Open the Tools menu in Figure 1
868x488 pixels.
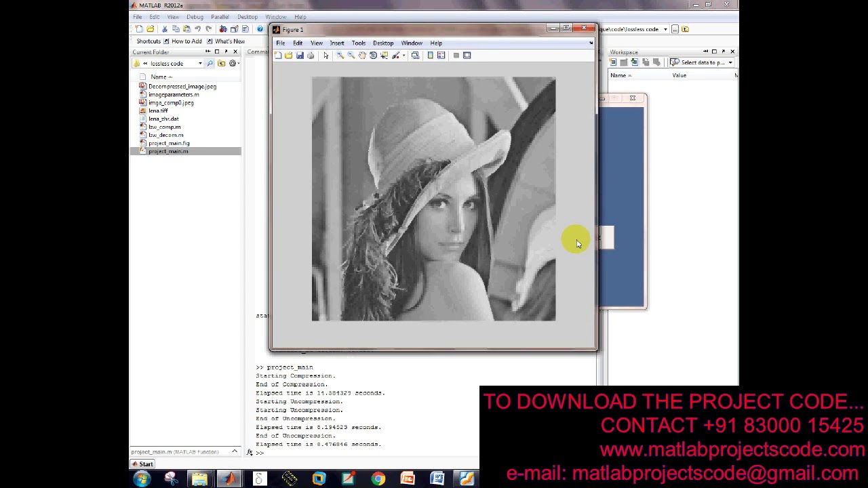(358, 43)
